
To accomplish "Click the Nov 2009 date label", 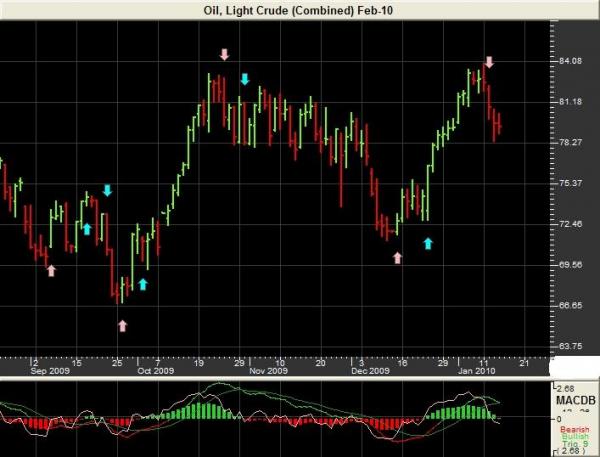I will [268, 371].
